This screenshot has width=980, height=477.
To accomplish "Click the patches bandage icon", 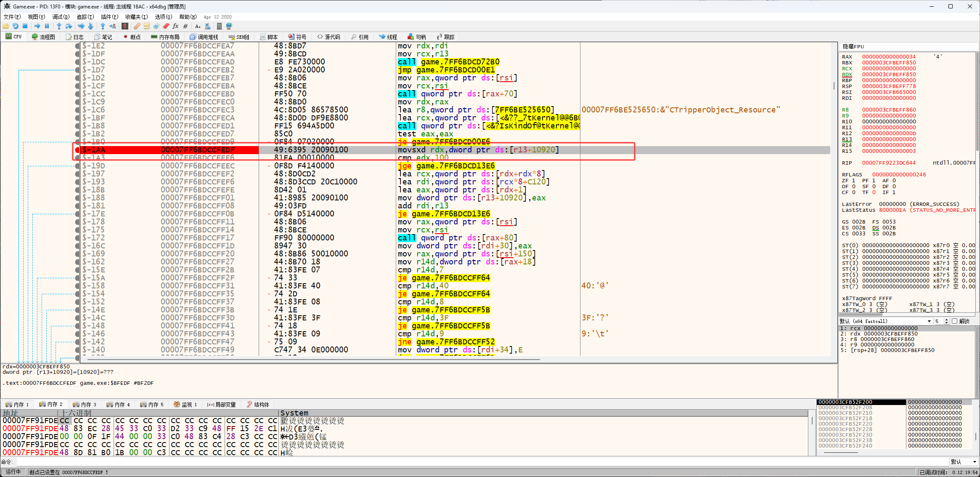I will [137, 26].
